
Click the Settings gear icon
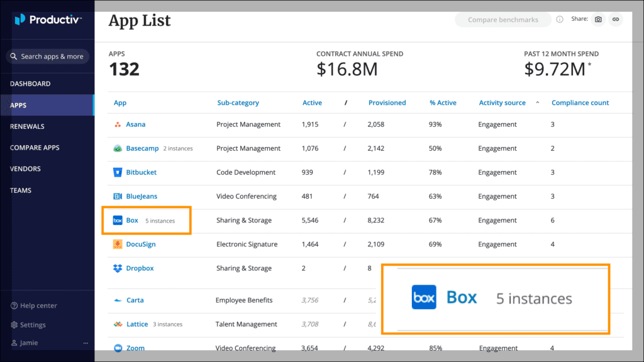[x=14, y=325]
